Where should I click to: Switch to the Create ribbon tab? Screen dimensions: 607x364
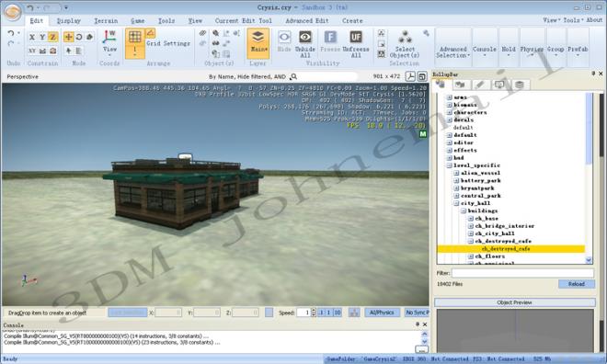pos(352,21)
